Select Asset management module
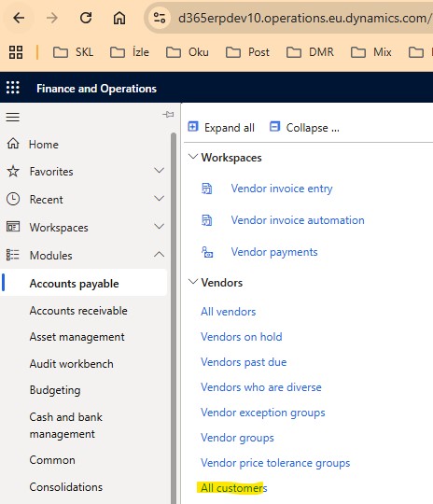 pos(77,337)
